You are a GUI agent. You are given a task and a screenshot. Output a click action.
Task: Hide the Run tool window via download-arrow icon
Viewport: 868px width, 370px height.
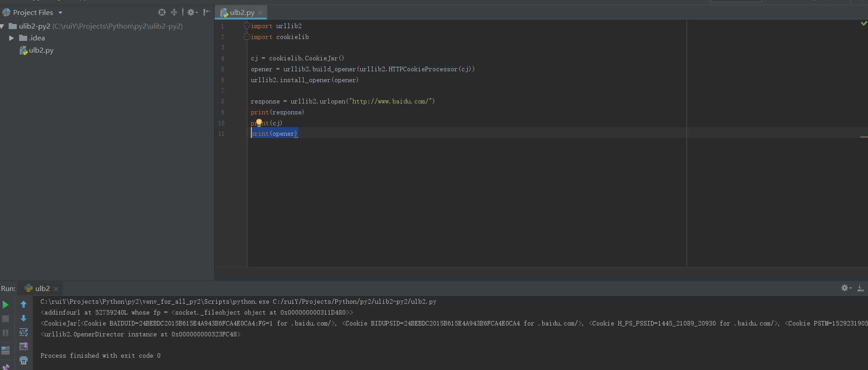860,288
